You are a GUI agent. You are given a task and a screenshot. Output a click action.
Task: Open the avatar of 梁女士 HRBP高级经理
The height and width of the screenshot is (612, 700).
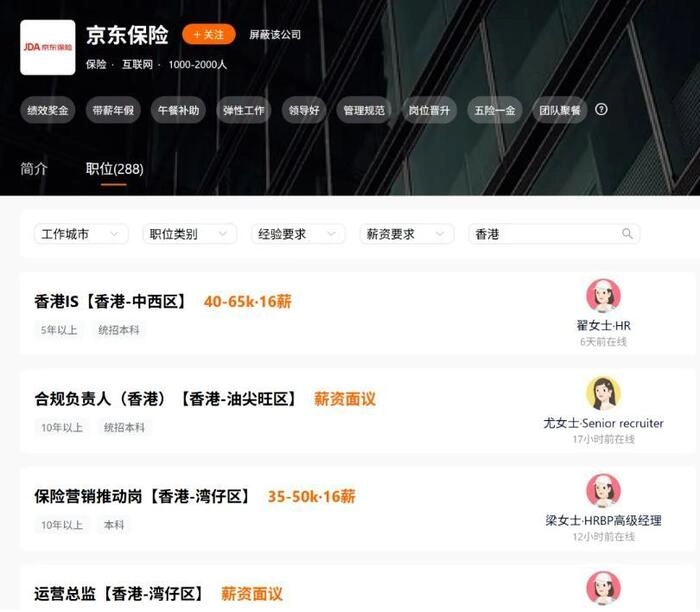coord(603,491)
